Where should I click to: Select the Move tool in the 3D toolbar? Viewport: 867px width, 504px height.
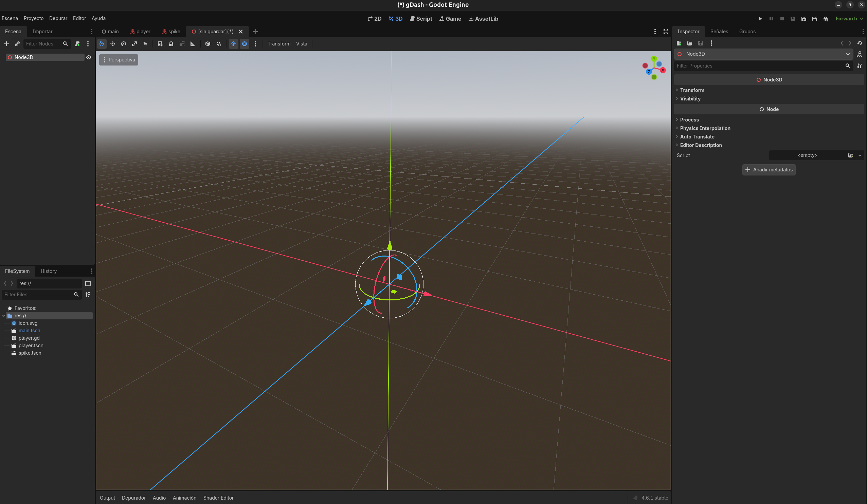tap(112, 44)
